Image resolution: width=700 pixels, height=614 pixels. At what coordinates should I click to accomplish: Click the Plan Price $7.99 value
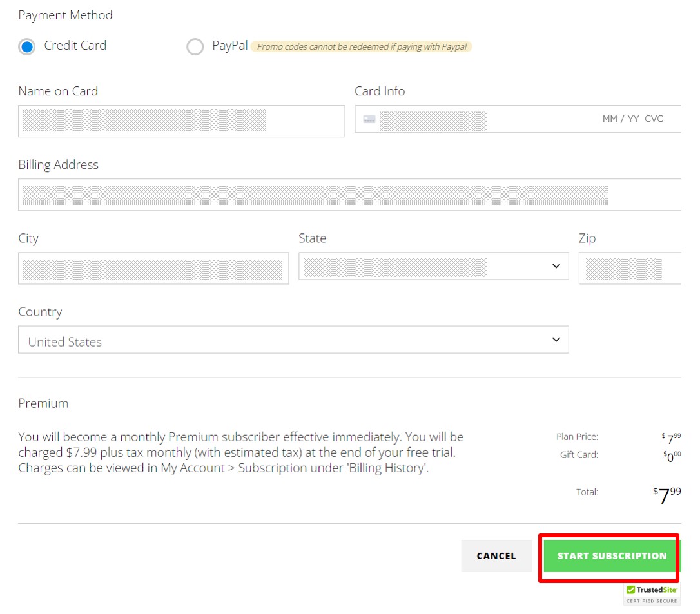click(x=672, y=437)
